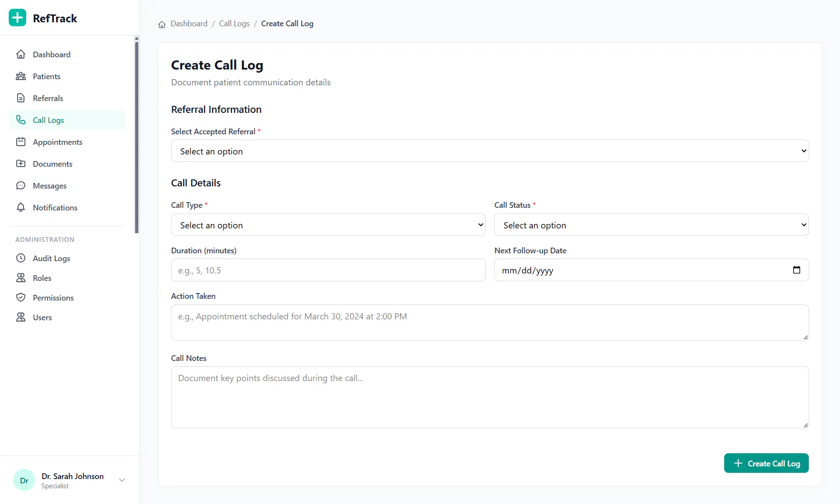Viewport: 840px width, 504px height.
Task: Click the Dashboard breadcrumb link
Action: pos(189,24)
